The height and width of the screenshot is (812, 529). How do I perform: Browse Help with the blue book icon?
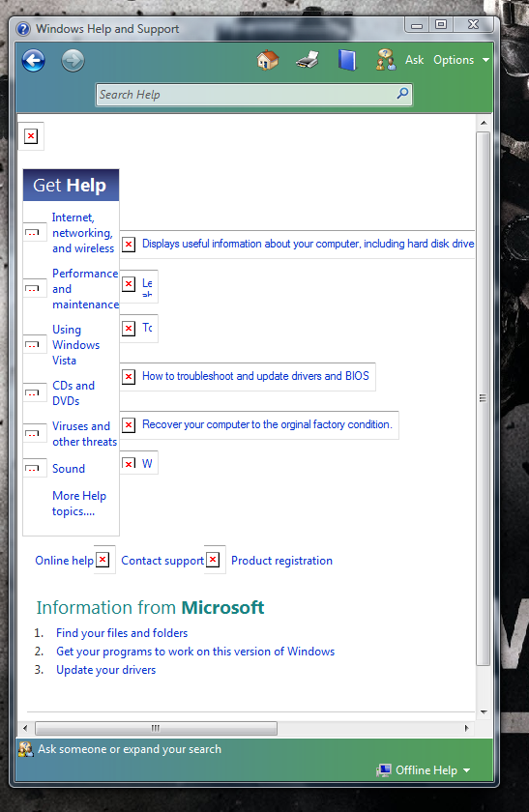coord(347,60)
